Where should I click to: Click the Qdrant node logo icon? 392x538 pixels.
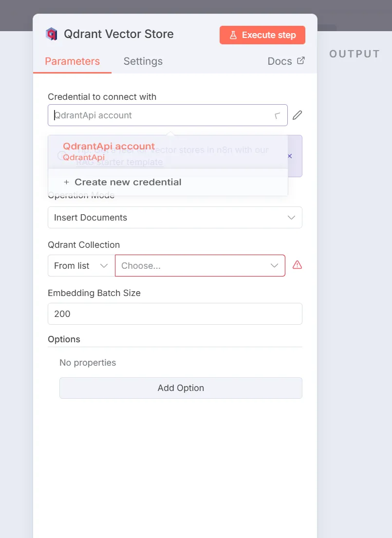pos(52,34)
